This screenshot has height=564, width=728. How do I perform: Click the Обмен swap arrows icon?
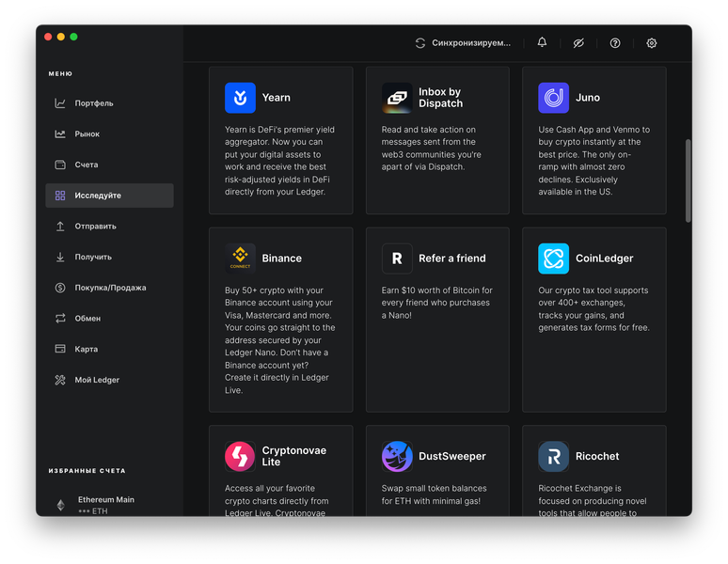point(60,318)
